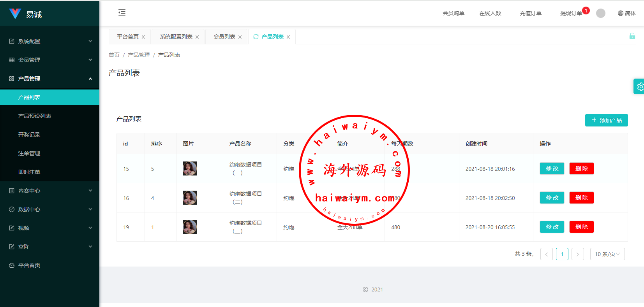Switch to the 系统配置列表 tab
Screen dimensions: 644x307
[x=176, y=37]
